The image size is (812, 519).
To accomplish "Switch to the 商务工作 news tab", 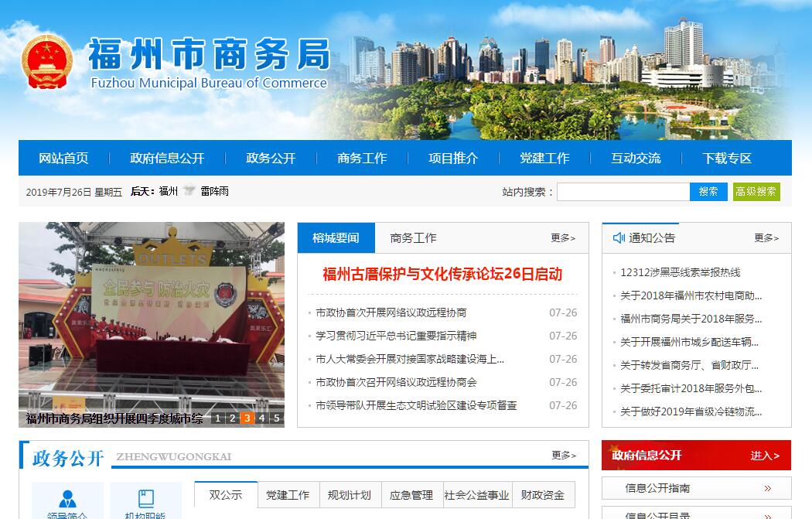I will [x=413, y=238].
